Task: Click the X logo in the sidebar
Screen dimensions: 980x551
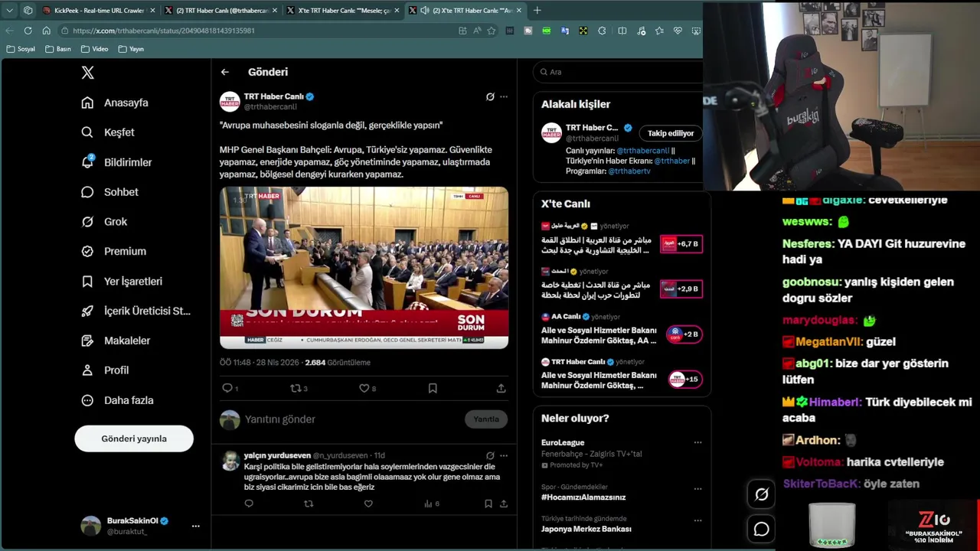Action: tap(87, 73)
